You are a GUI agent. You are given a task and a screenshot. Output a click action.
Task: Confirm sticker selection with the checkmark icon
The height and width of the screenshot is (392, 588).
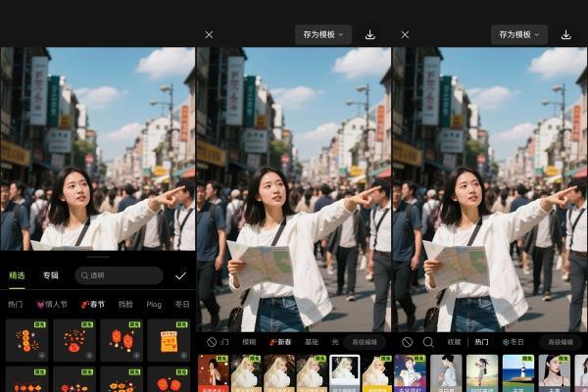(x=180, y=276)
